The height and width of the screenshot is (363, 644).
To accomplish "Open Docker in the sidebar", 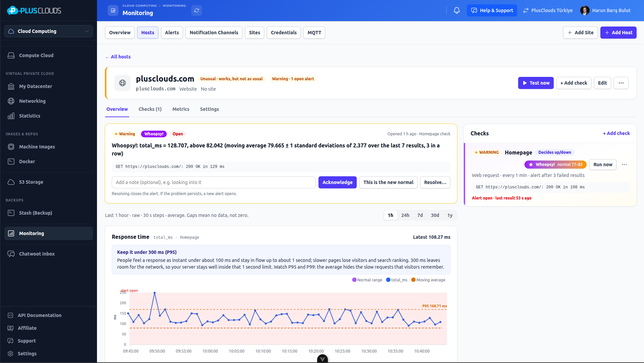I will pyautogui.click(x=49, y=162).
